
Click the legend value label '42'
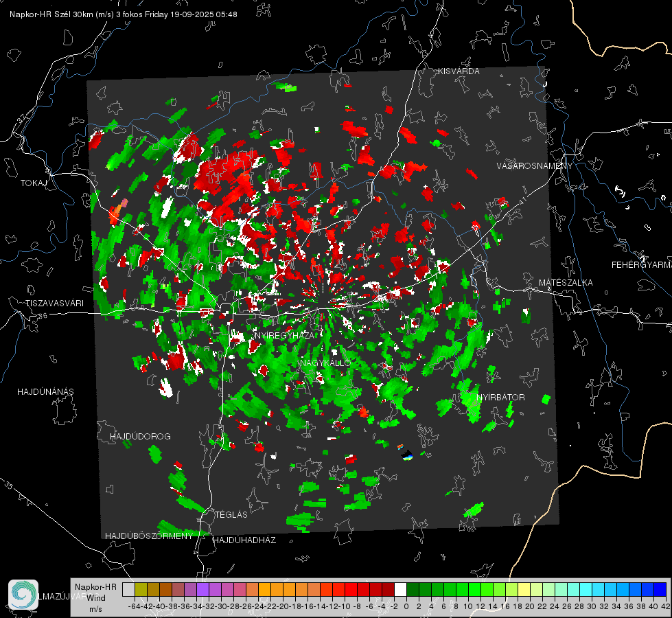pos(666,606)
